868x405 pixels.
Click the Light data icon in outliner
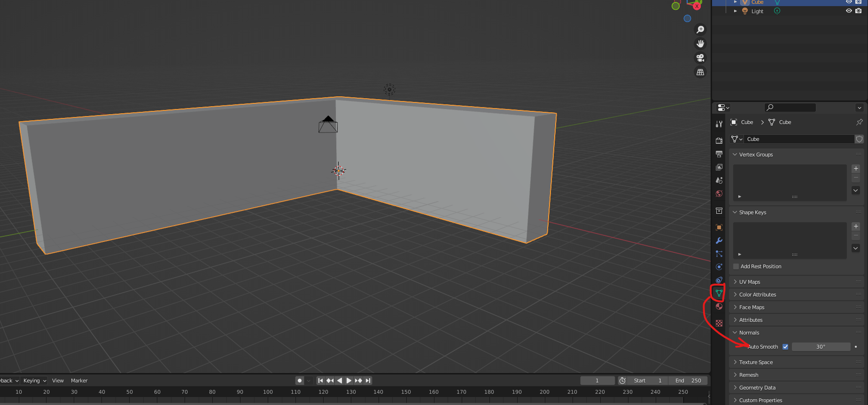777,11
